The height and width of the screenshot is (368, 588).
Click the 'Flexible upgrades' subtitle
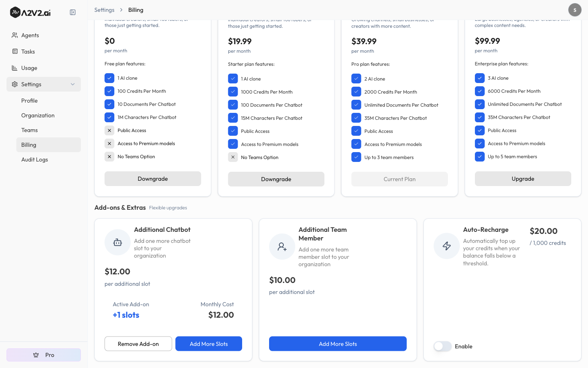(168, 208)
